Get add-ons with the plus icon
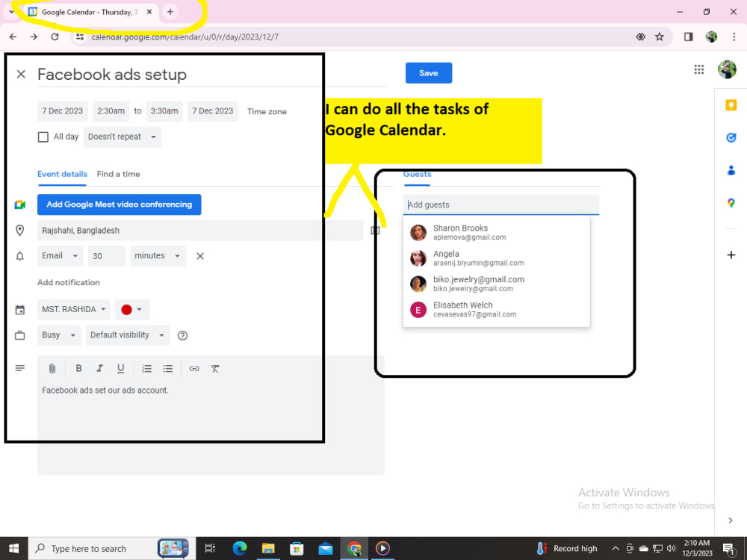 [731, 255]
